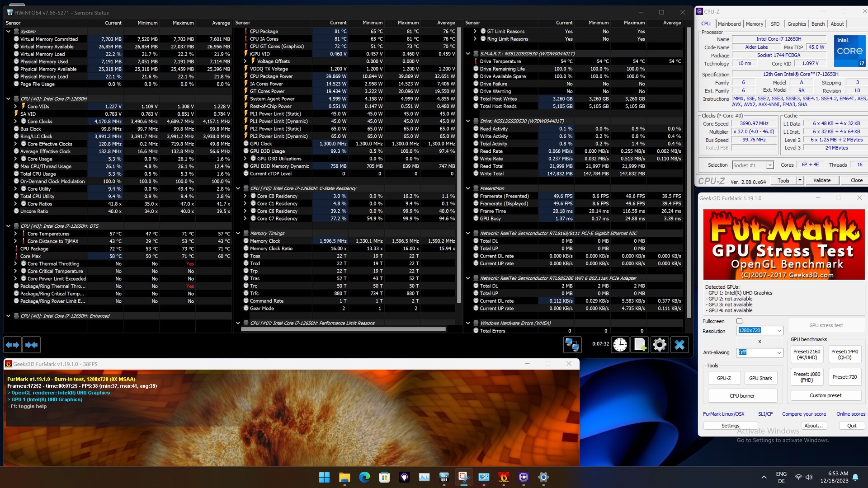
Task: Click the lilac bulb taskbar app icon
Action: pyautogui.click(x=404, y=477)
